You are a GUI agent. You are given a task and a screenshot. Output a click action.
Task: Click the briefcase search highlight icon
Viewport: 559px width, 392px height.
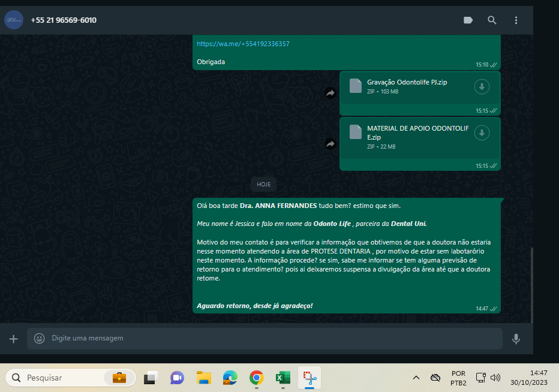pyautogui.click(x=119, y=378)
